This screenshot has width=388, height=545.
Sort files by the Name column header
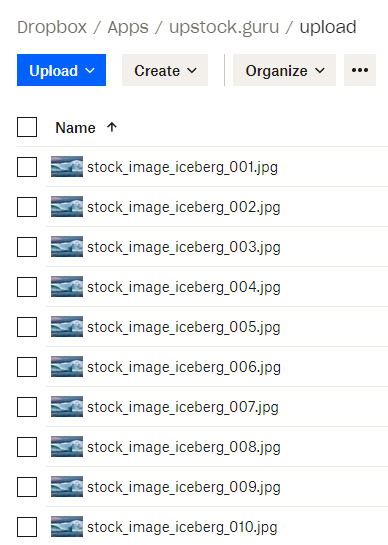pos(75,128)
